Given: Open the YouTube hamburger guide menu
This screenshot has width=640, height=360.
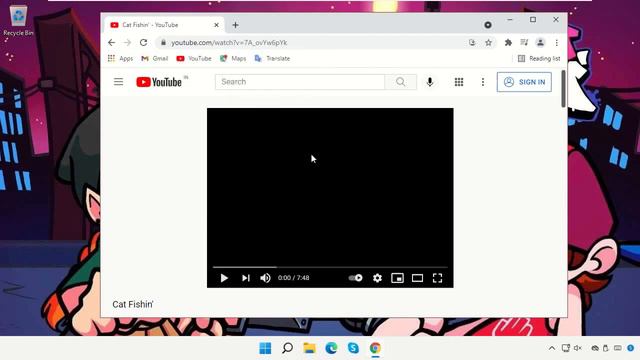Looking at the screenshot, I should (118, 82).
